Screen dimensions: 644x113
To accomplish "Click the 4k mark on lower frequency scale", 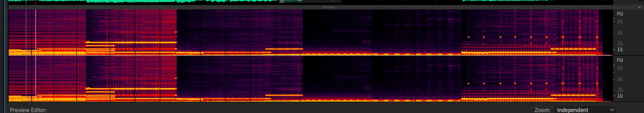I will [x=620, y=79].
